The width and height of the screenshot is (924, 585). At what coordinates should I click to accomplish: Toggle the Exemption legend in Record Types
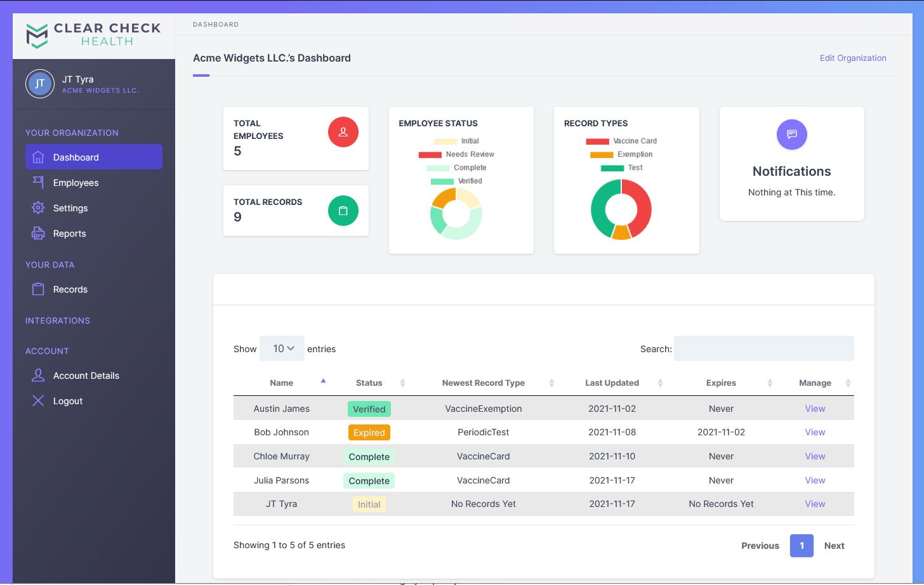click(621, 154)
